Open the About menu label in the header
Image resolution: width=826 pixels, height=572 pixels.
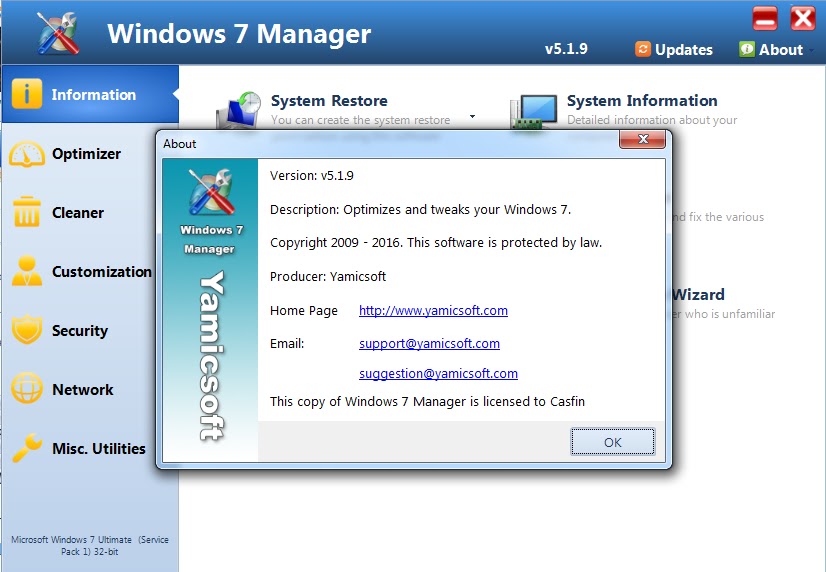click(781, 50)
